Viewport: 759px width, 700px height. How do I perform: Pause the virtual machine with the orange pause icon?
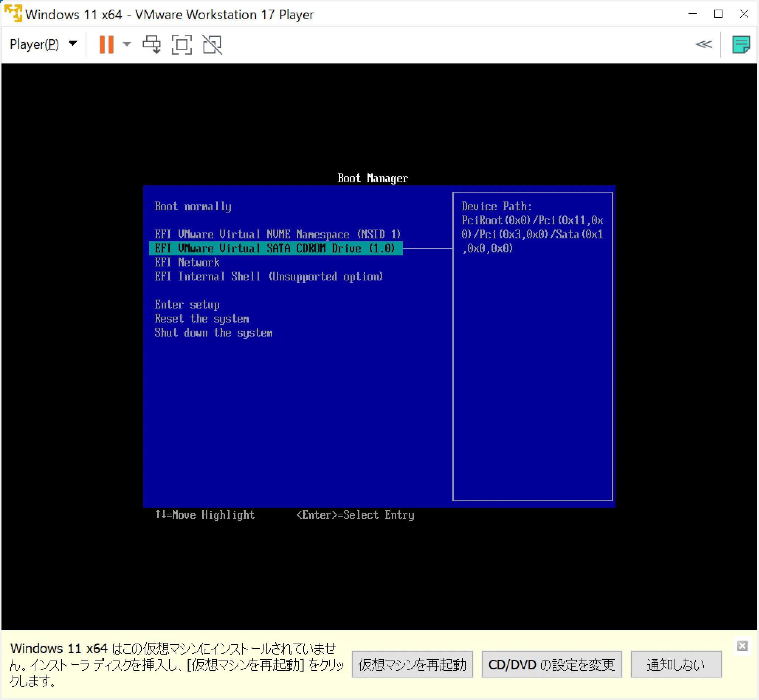point(106,45)
